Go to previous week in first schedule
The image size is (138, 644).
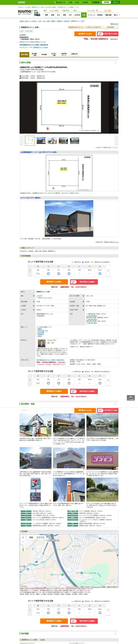(x=30, y=271)
